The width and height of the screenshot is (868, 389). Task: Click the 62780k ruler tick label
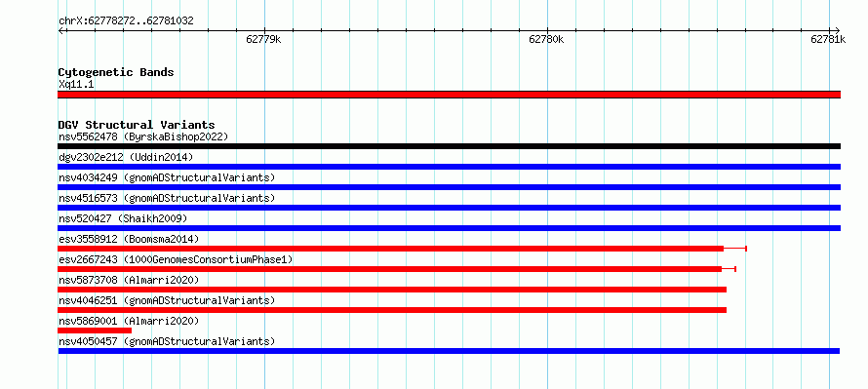tap(546, 39)
